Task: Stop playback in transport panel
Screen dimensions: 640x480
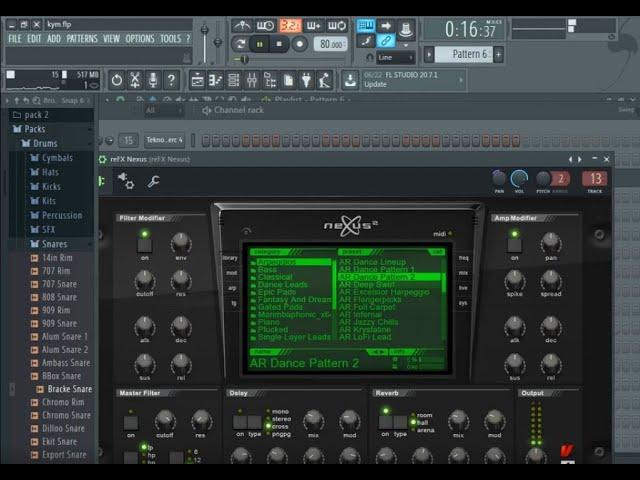Action: point(279,44)
